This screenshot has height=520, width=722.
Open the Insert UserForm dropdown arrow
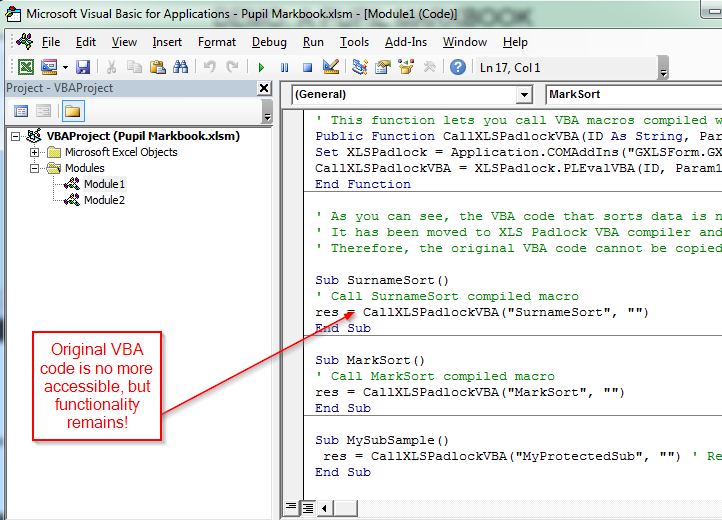point(65,68)
